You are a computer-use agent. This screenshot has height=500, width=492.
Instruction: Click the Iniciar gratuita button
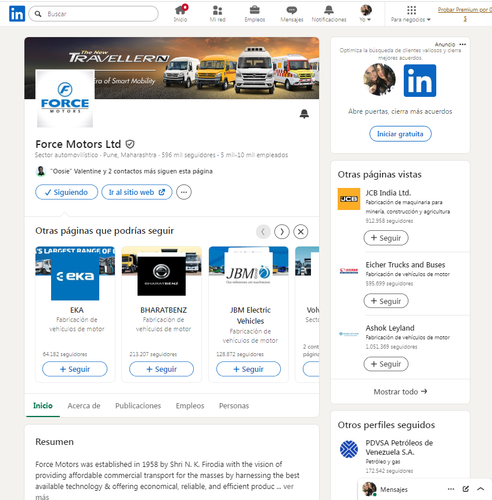400,134
